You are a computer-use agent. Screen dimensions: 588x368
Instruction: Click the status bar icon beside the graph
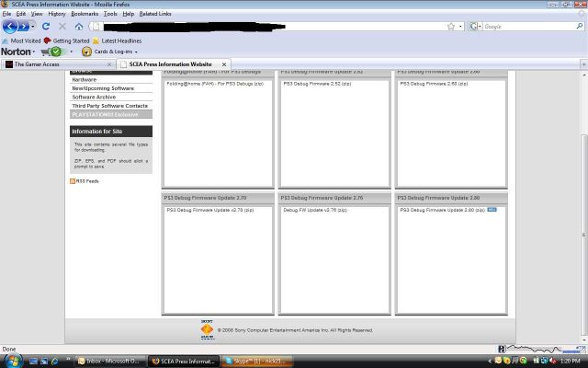point(503,350)
